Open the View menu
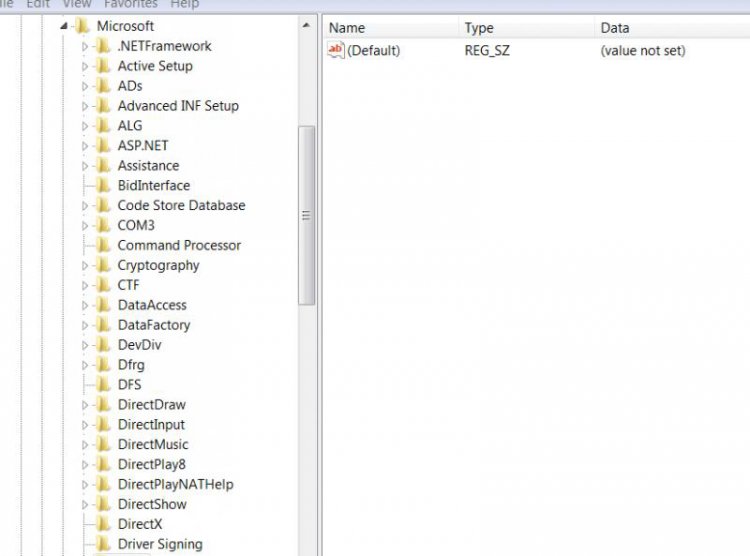 tap(77, 4)
